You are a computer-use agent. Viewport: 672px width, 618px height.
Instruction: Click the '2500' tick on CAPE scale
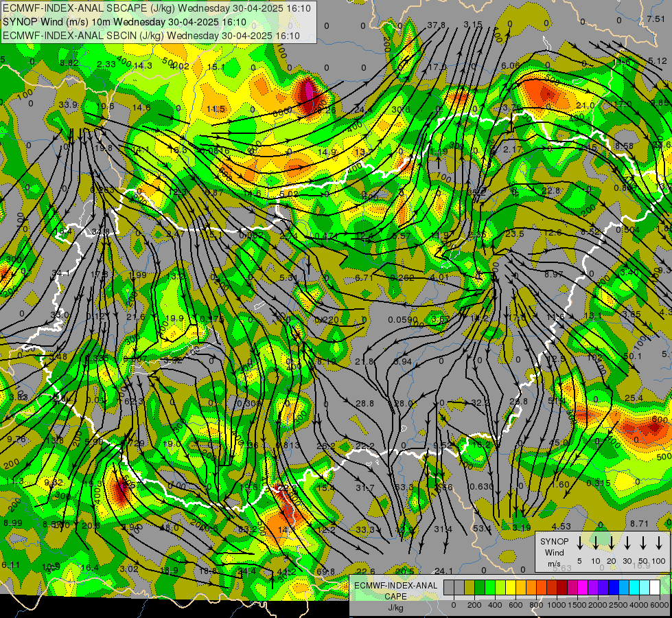click(618, 605)
